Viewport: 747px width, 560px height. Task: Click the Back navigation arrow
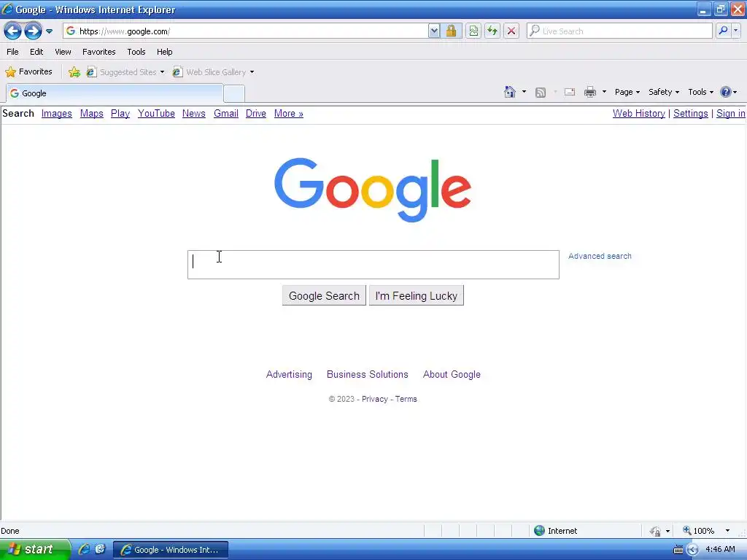12,31
